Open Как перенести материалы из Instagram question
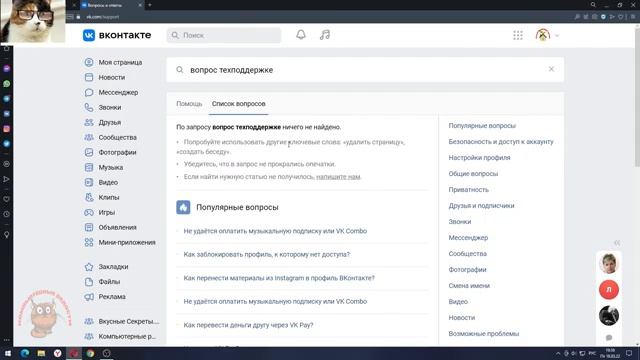Image resolution: width=640 pixels, height=360 pixels. point(279,278)
